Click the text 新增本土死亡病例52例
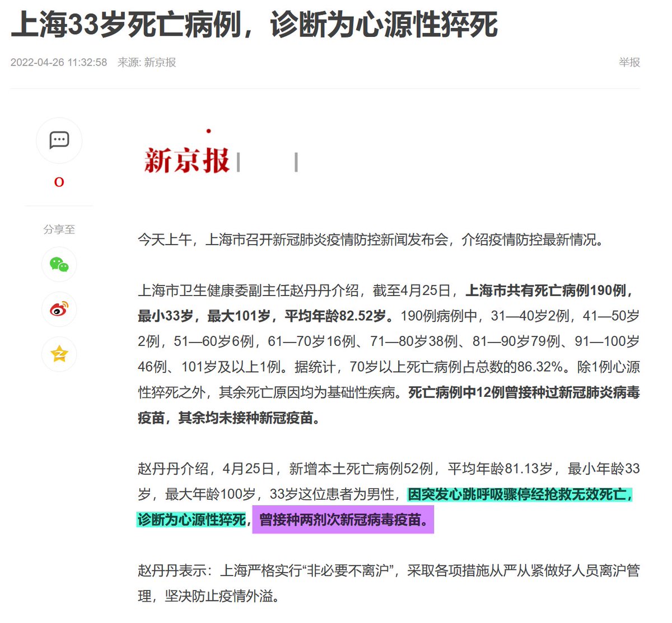 click(x=361, y=469)
